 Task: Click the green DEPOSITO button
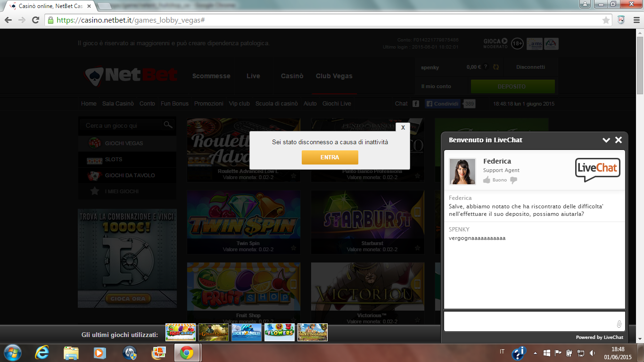pos(512,87)
